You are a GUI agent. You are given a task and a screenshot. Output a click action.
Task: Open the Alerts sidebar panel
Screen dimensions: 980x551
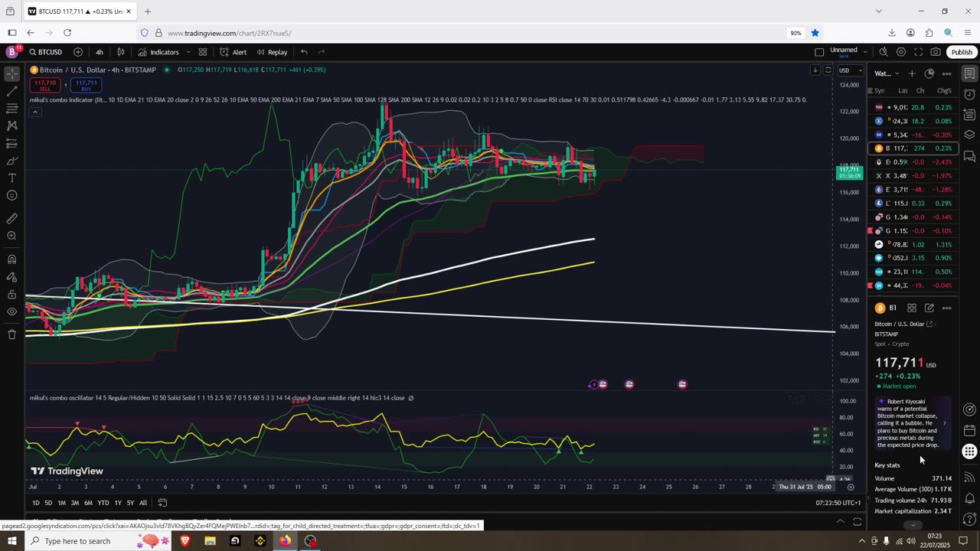(x=969, y=95)
